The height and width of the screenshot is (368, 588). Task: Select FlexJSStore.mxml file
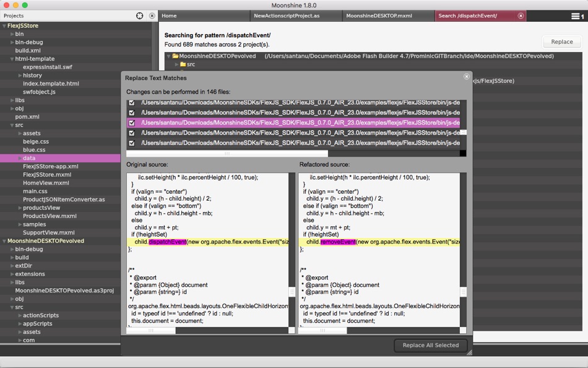click(47, 175)
